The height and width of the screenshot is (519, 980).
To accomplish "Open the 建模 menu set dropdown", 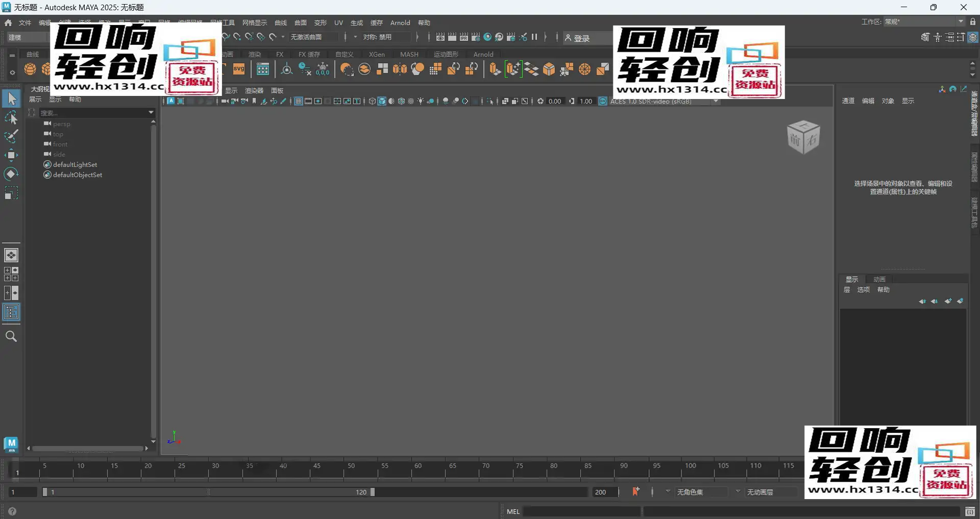I will coord(27,37).
